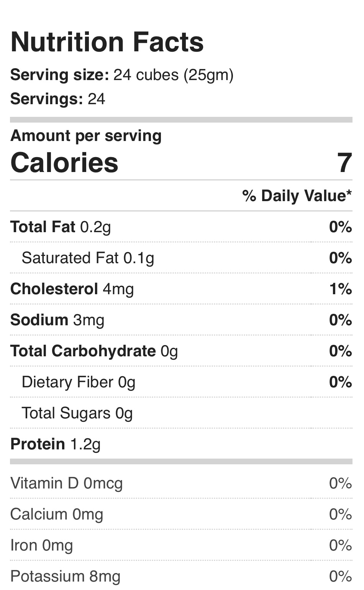
Task: Click the Iron 0mg label
Action: 41,545
